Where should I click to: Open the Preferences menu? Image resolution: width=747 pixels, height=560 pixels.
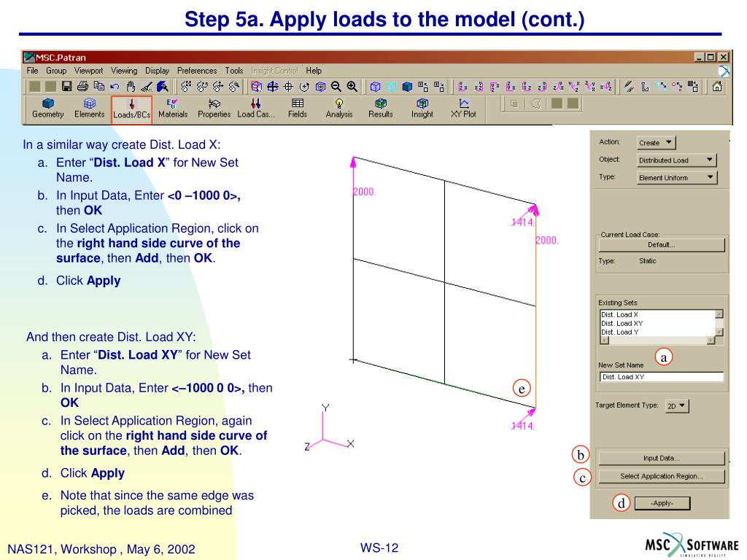click(197, 71)
